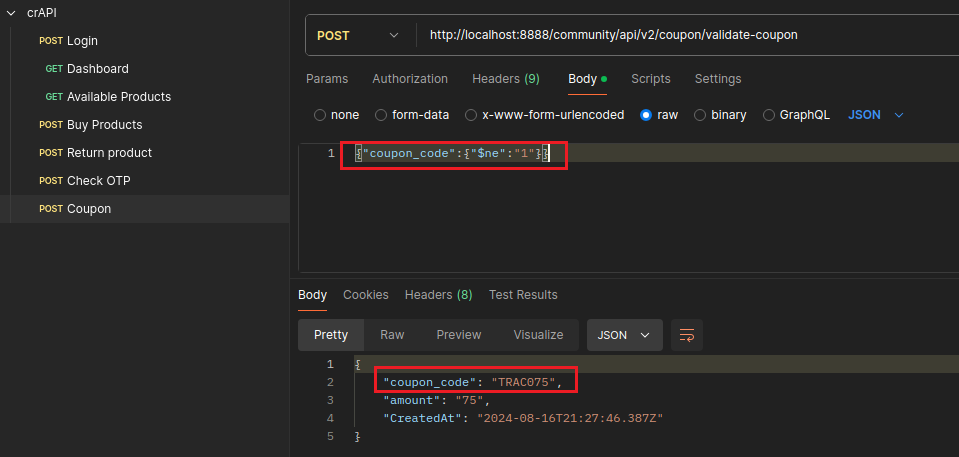959x457 pixels.
Task: Select the none body radio option
Action: click(320, 115)
